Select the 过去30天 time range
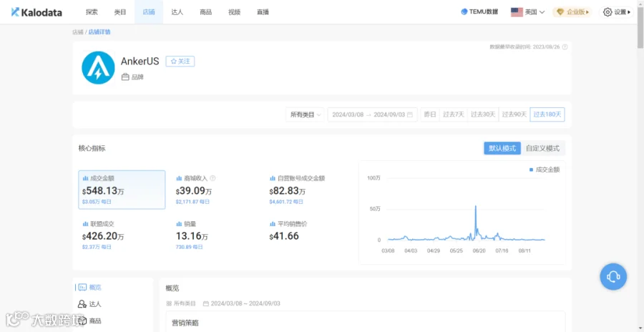Image resolution: width=644 pixels, height=332 pixels. coord(483,114)
